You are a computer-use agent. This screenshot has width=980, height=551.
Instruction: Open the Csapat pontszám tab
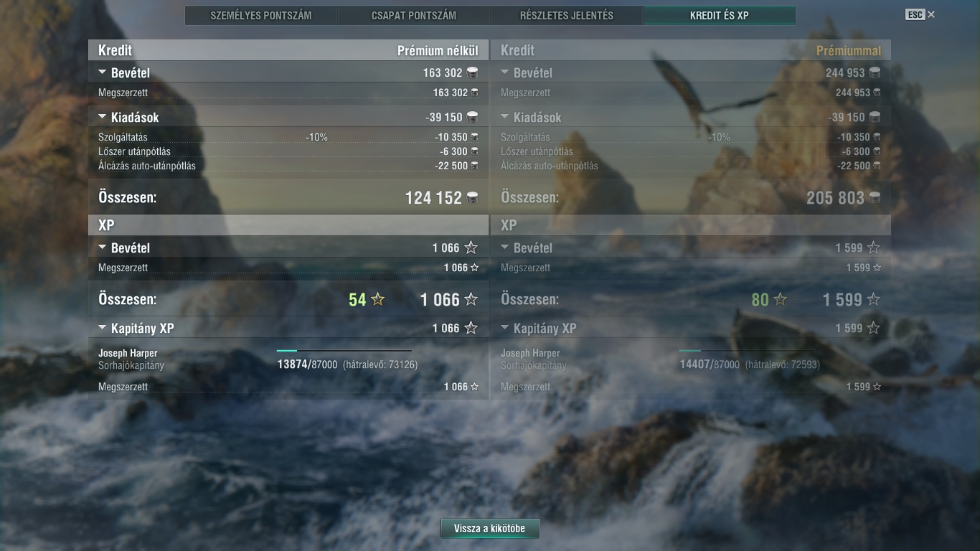pos(414,15)
